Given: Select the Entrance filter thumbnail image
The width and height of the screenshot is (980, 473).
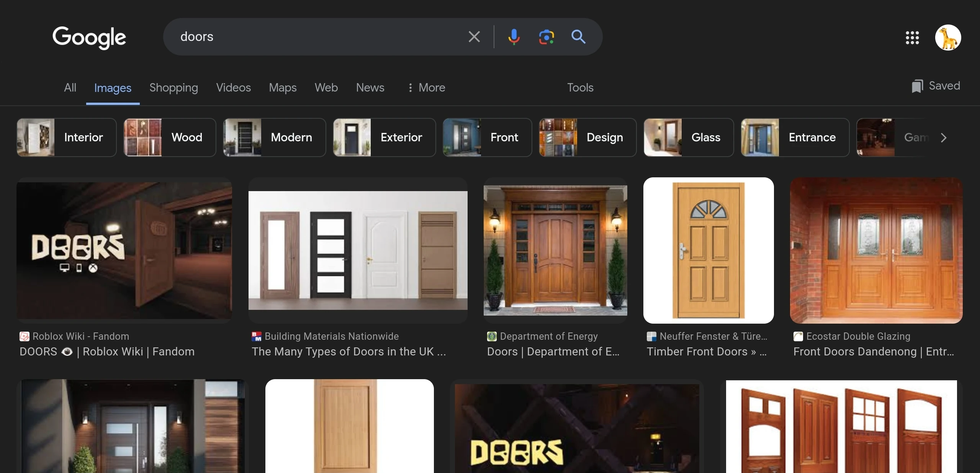Looking at the screenshot, I should pos(761,137).
